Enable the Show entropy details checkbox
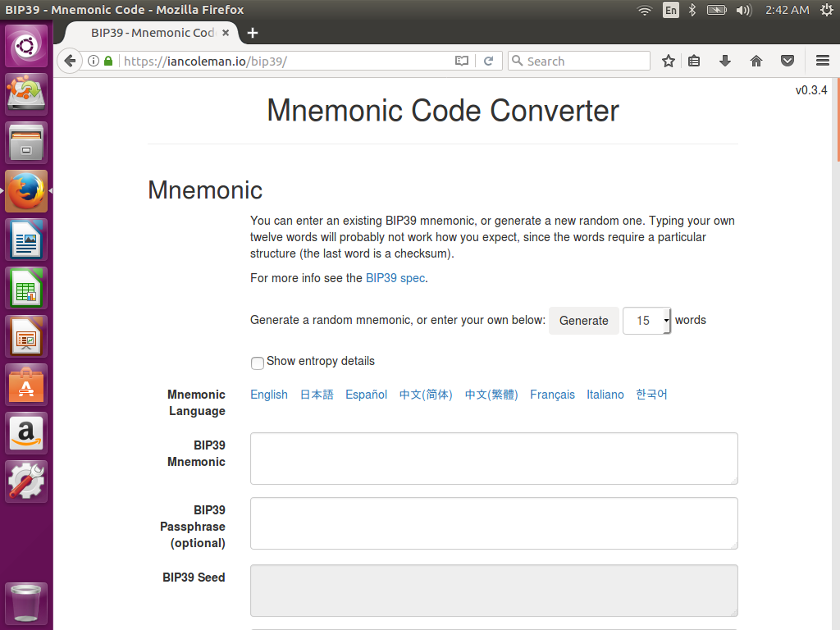 pyautogui.click(x=257, y=362)
